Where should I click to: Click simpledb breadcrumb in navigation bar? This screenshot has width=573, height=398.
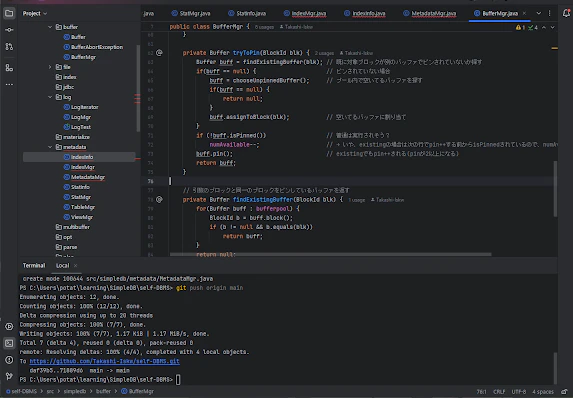[x=75, y=391]
